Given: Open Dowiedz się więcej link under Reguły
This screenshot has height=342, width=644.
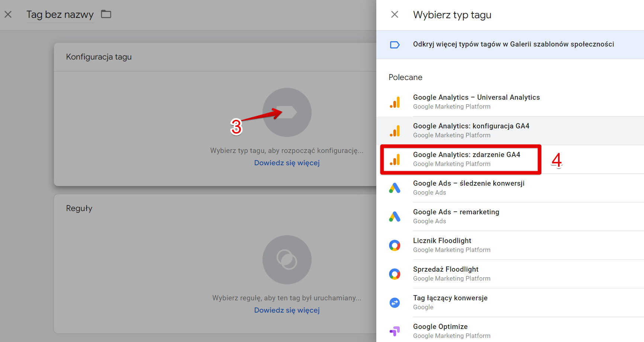Looking at the screenshot, I should click(287, 310).
